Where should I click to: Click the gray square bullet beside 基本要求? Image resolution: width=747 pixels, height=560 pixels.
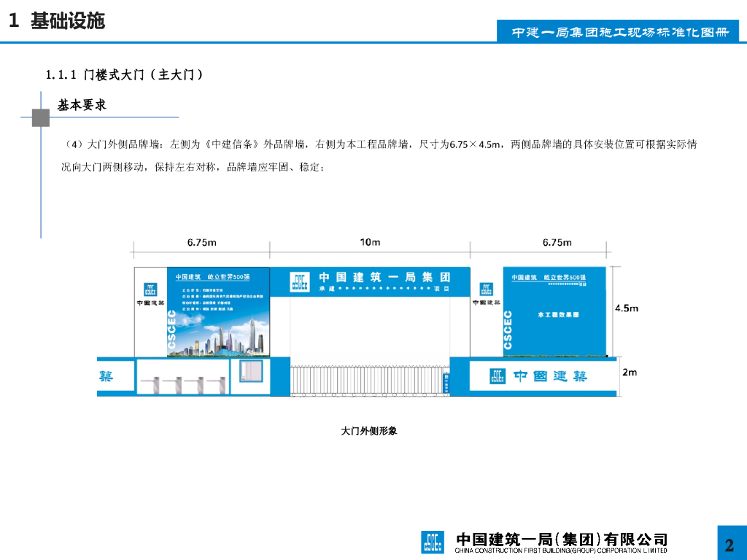click(41, 117)
